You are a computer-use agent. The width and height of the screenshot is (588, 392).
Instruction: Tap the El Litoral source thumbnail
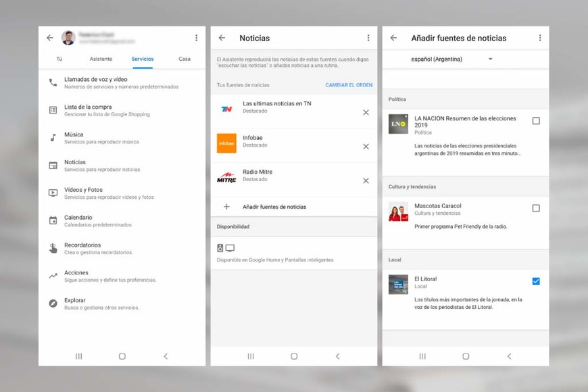[398, 284]
